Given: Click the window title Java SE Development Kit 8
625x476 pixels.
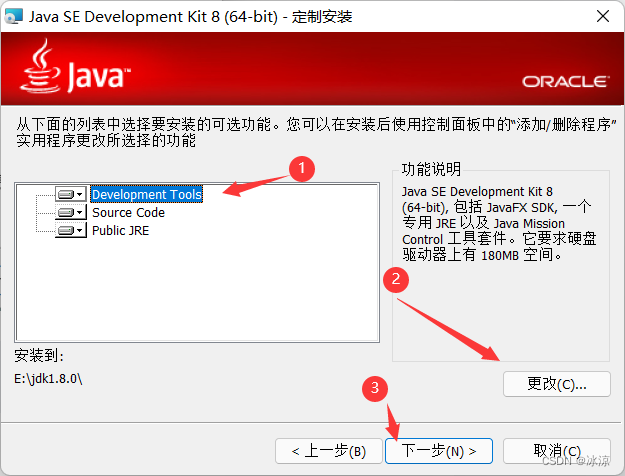Looking at the screenshot, I should 190,17.
